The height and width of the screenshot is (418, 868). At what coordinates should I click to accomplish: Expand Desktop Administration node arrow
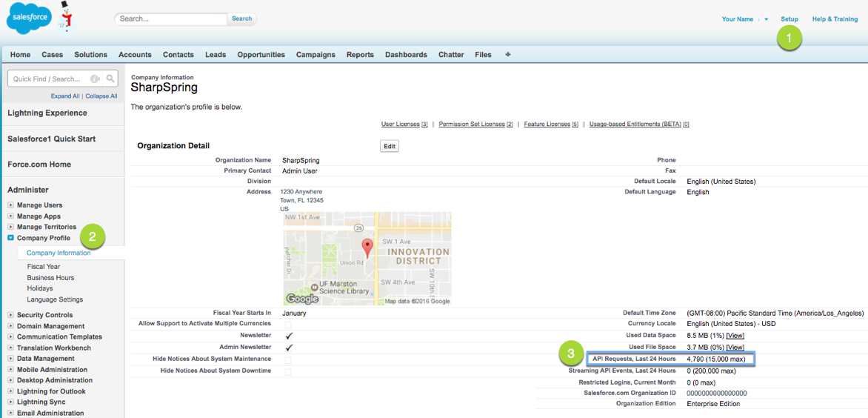tap(10, 380)
